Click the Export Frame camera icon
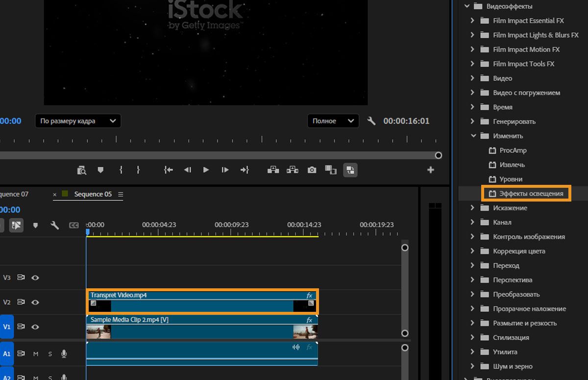The height and width of the screenshot is (380, 588). pyautogui.click(x=312, y=170)
